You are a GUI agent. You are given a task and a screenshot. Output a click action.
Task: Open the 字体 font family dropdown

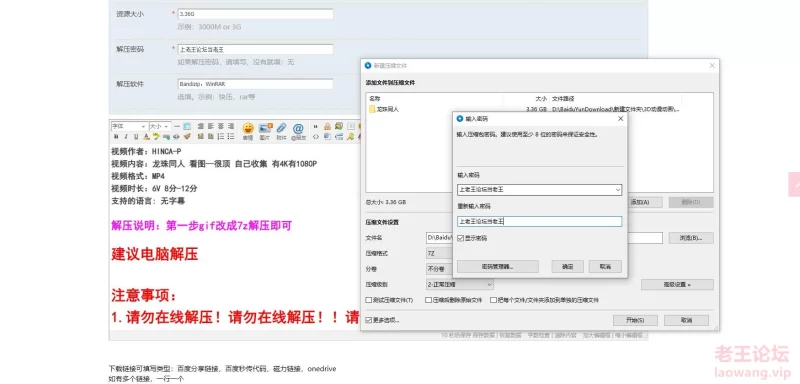pyautogui.click(x=129, y=126)
